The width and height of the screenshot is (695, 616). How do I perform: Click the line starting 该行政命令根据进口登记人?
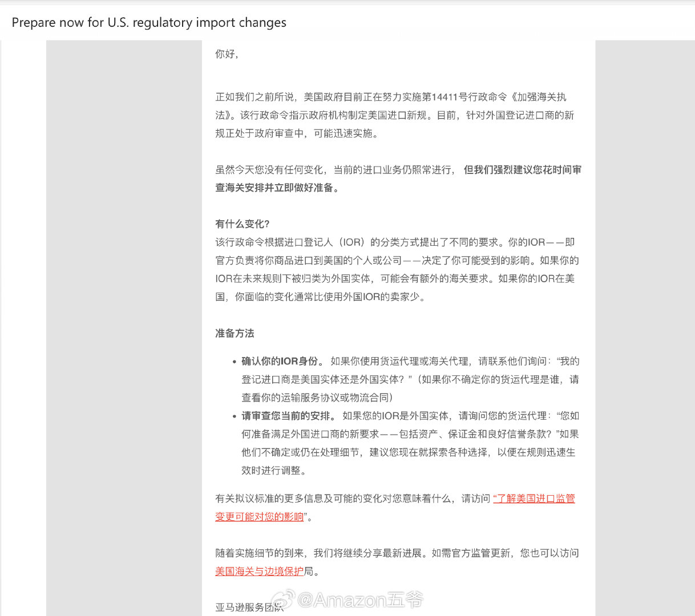tap(395, 242)
